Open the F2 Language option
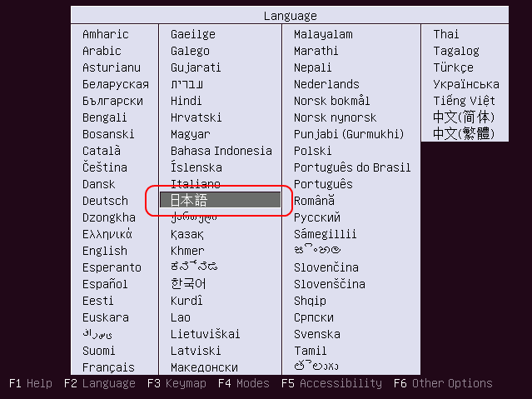The width and height of the screenshot is (532, 399). tap(99, 383)
